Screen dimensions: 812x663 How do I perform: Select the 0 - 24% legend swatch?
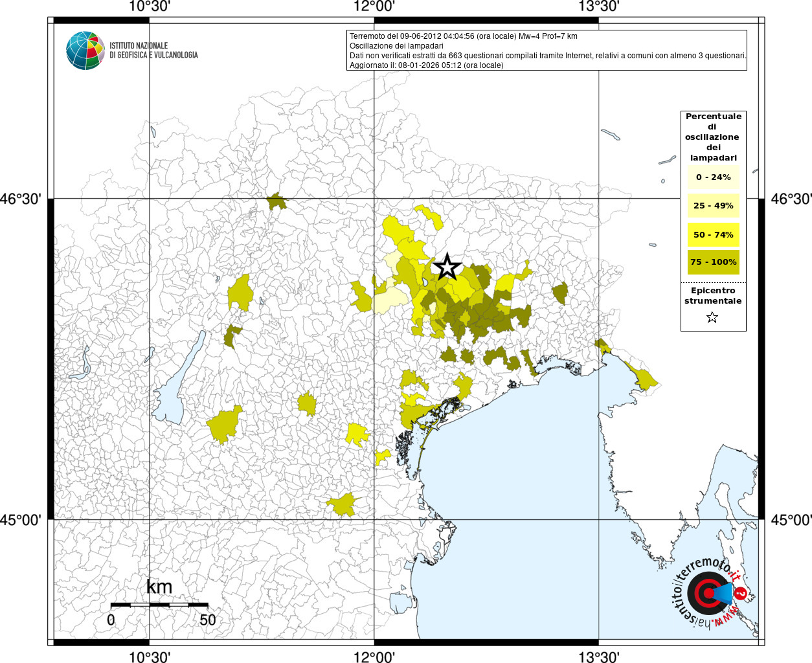714,177
